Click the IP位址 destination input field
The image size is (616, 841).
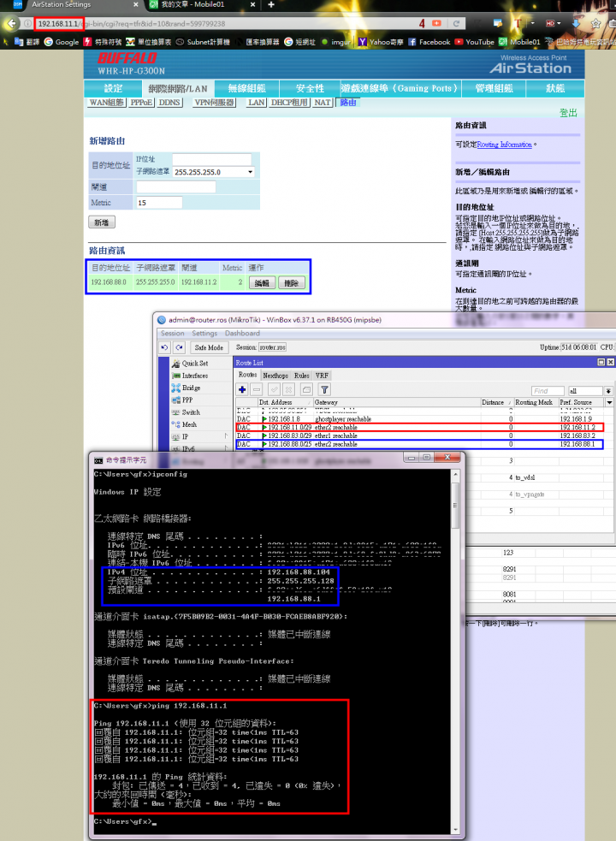point(211,159)
